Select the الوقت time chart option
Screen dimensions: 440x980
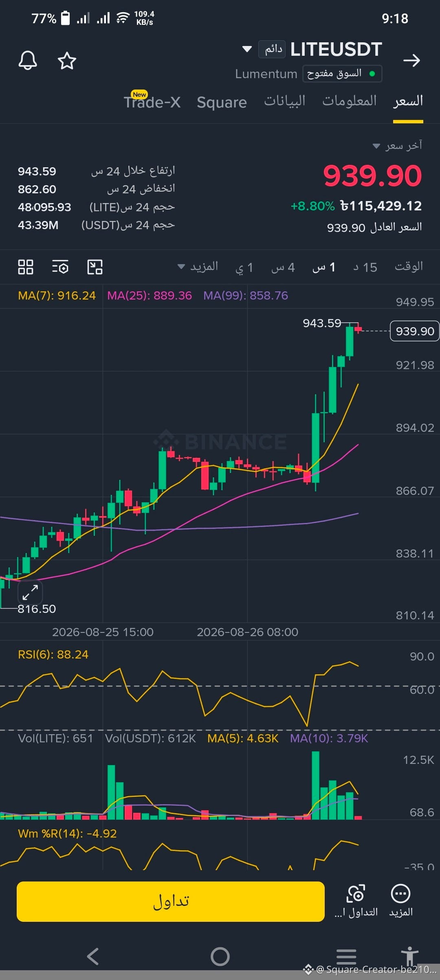pos(409,267)
